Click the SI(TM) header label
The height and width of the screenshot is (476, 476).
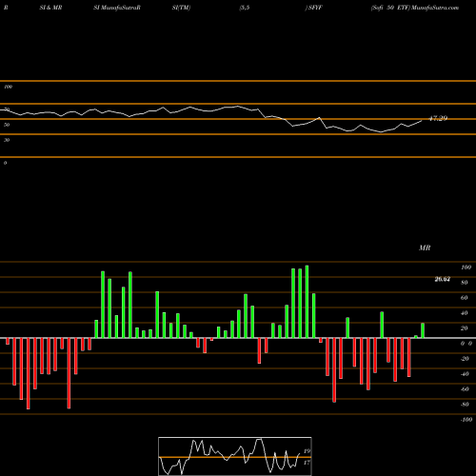tap(181, 8)
